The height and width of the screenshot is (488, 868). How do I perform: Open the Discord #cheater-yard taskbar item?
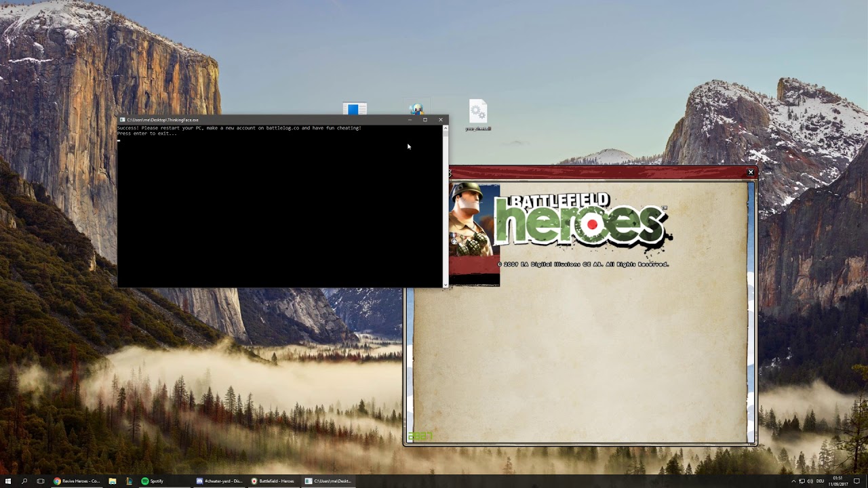(220, 481)
